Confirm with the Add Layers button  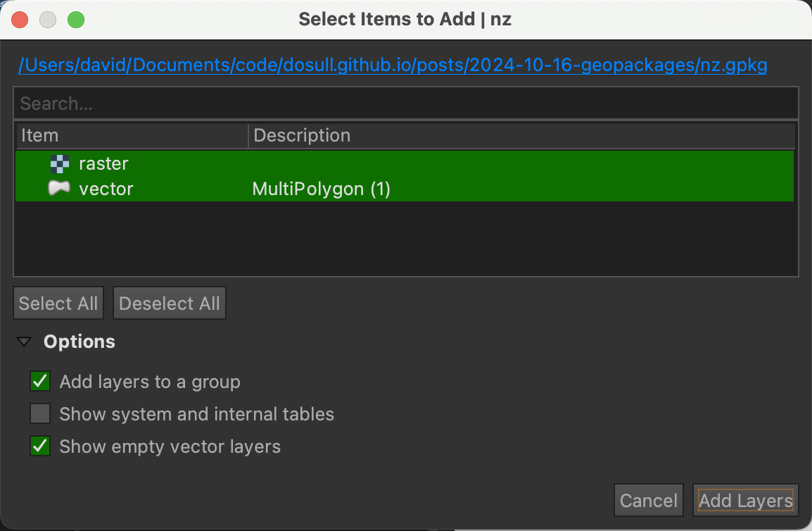(x=745, y=501)
